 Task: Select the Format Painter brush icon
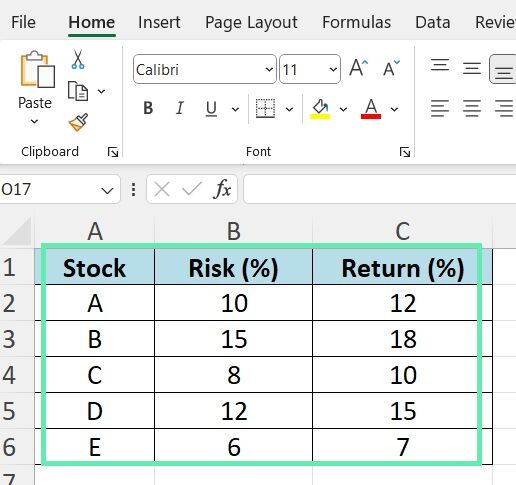79,122
